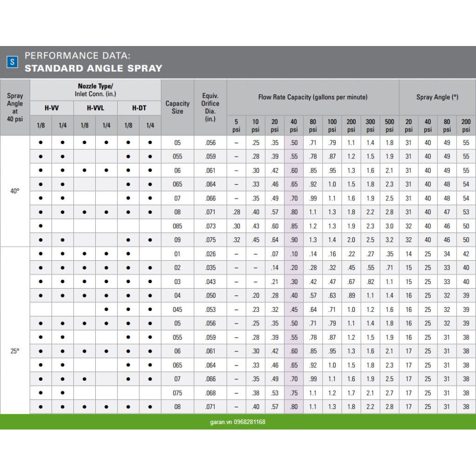Image resolution: width=476 pixels, height=476 pixels.
Task: Select the 'Spray Angle at 40 psi' column header
Action: point(15,107)
